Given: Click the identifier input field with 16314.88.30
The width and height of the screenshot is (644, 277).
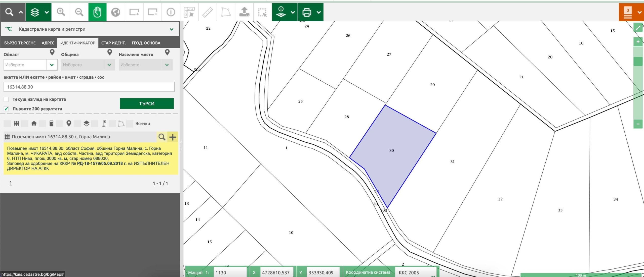Looking at the screenshot, I should pyautogui.click(x=89, y=87).
